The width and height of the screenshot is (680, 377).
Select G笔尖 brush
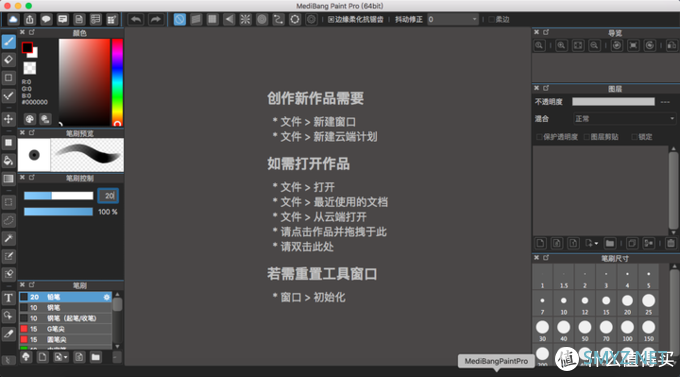65,329
